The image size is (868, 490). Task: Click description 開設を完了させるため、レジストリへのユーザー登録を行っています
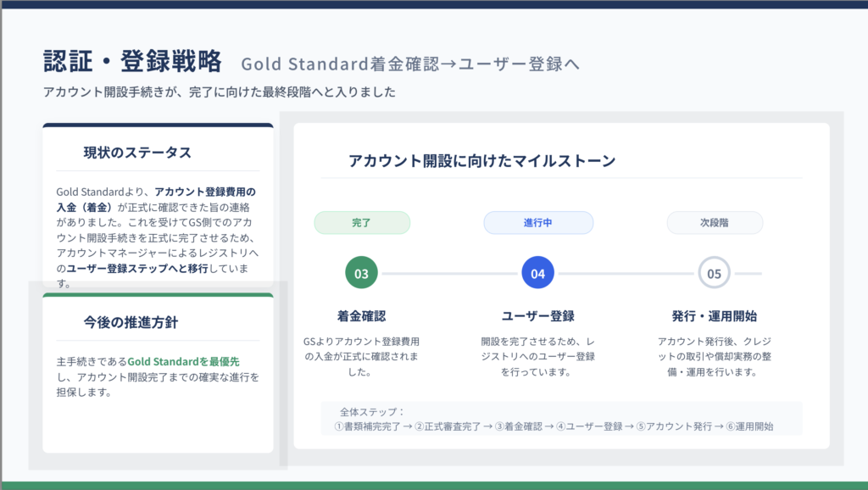[x=537, y=357]
